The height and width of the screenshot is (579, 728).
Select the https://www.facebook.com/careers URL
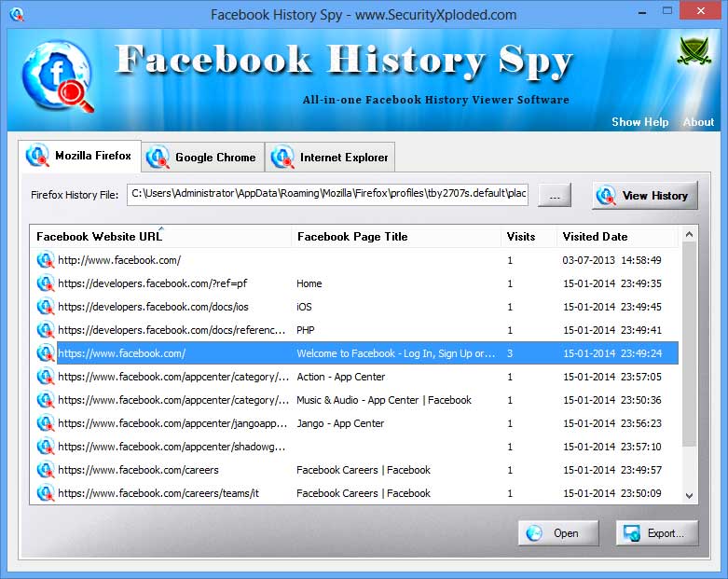138,470
